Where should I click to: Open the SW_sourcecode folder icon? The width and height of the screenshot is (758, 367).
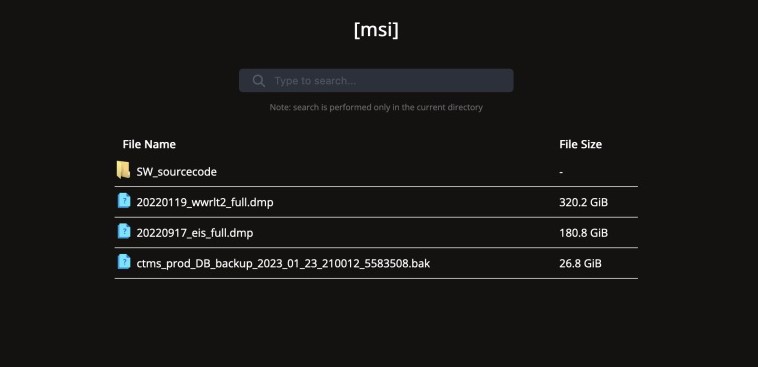tap(123, 170)
